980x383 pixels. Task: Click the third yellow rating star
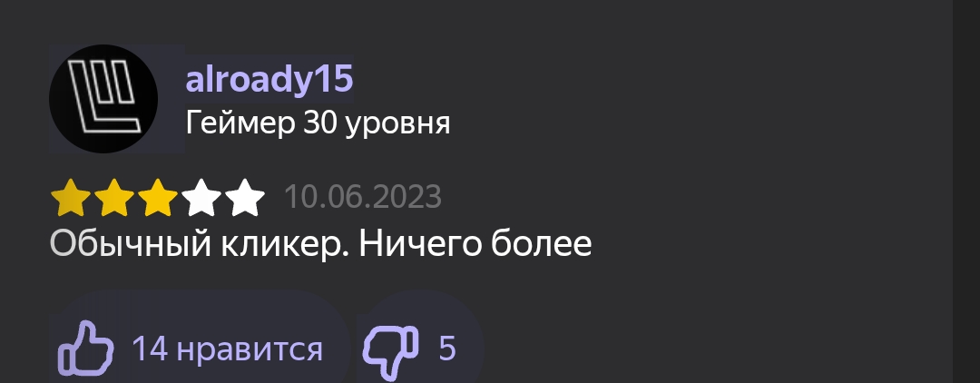158,198
